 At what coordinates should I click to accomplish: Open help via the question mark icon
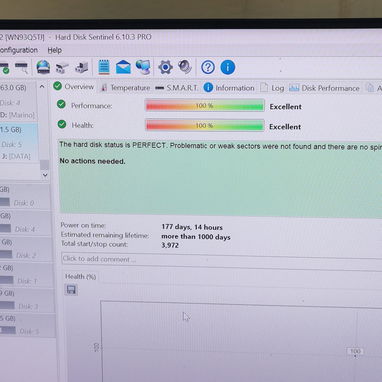[208, 67]
